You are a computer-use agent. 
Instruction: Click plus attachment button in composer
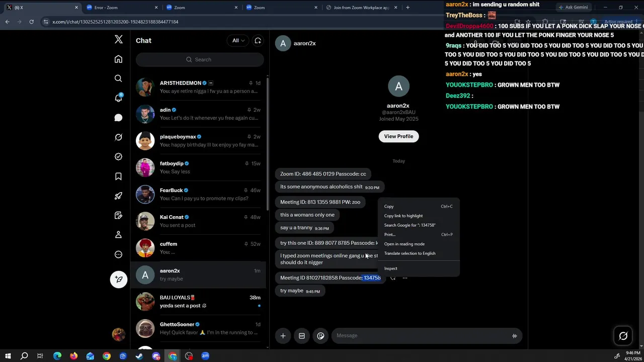[283, 336]
